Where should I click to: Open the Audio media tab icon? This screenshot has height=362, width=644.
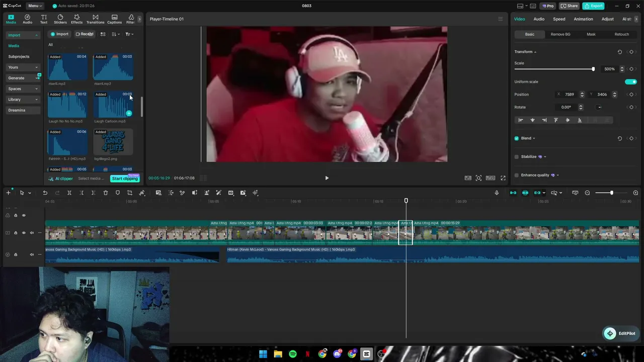27,19
